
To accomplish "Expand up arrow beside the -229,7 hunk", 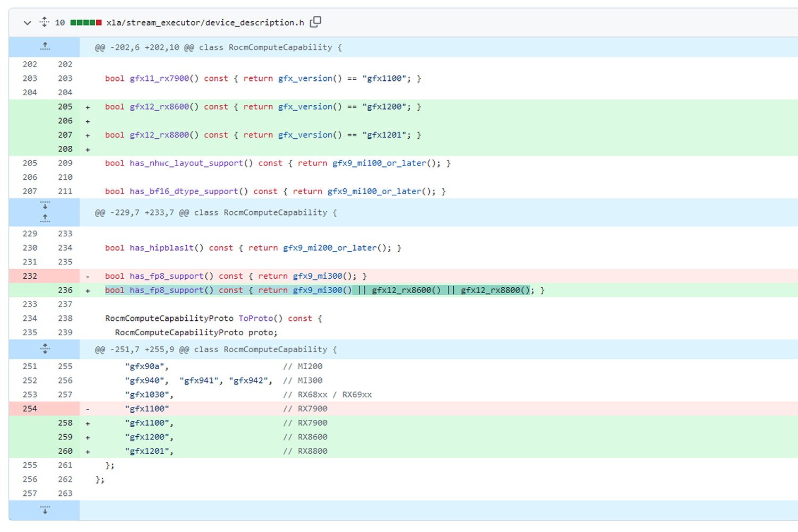I will click(x=45, y=218).
